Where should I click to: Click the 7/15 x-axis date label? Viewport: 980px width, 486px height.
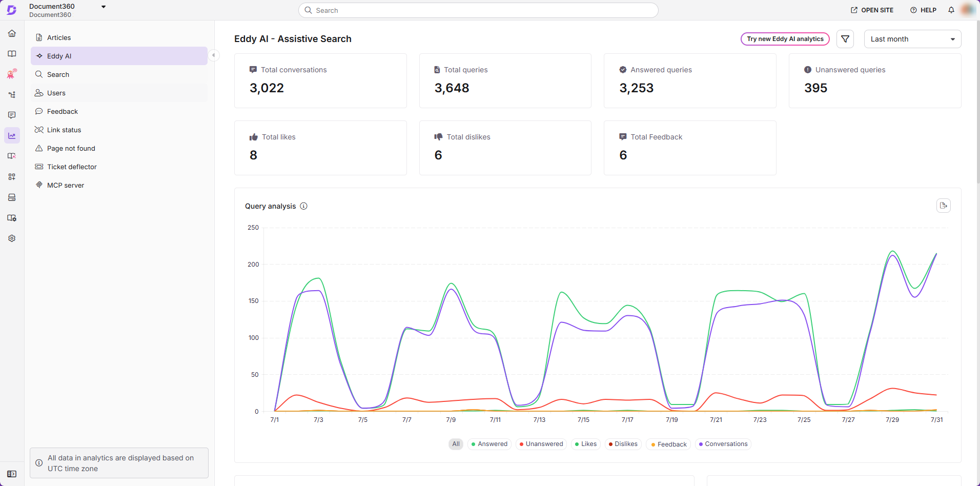[x=583, y=420]
